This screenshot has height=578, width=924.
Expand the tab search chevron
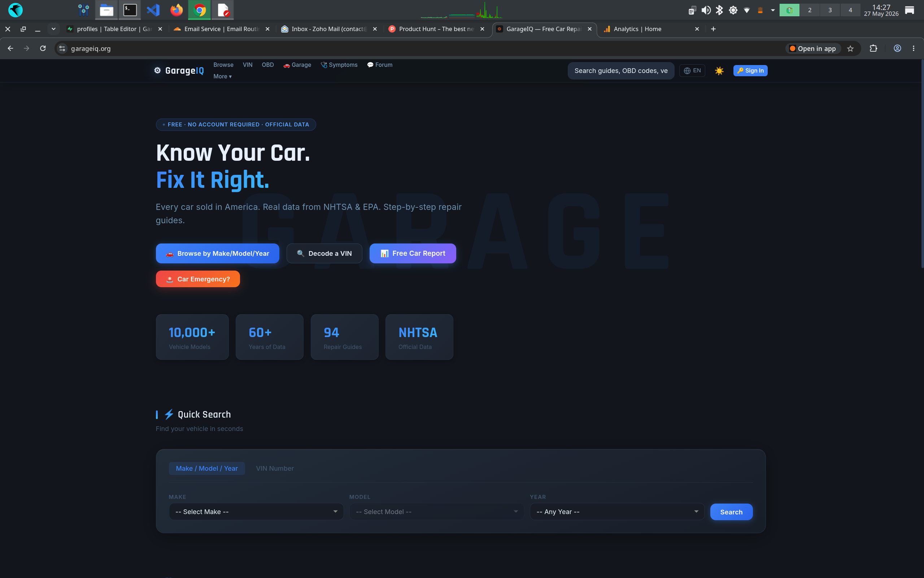[53, 29]
